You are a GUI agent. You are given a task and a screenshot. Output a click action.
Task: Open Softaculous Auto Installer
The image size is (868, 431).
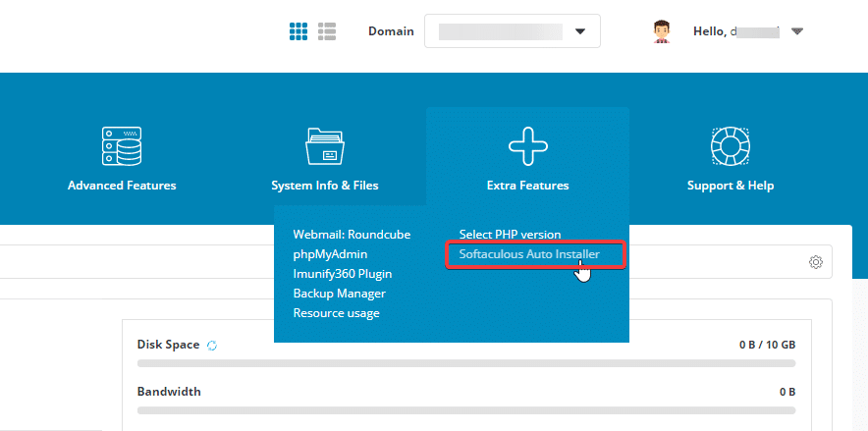[536, 254]
